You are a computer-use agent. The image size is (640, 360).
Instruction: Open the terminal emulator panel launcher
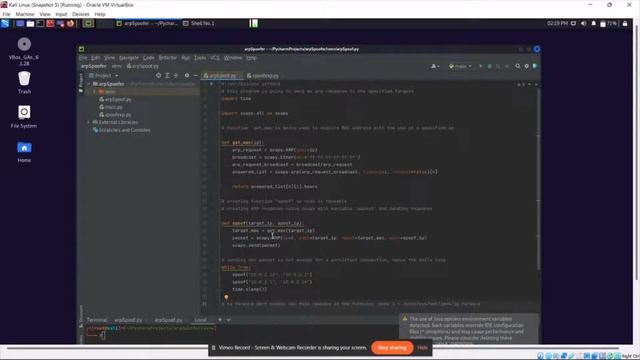coord(40,24)
